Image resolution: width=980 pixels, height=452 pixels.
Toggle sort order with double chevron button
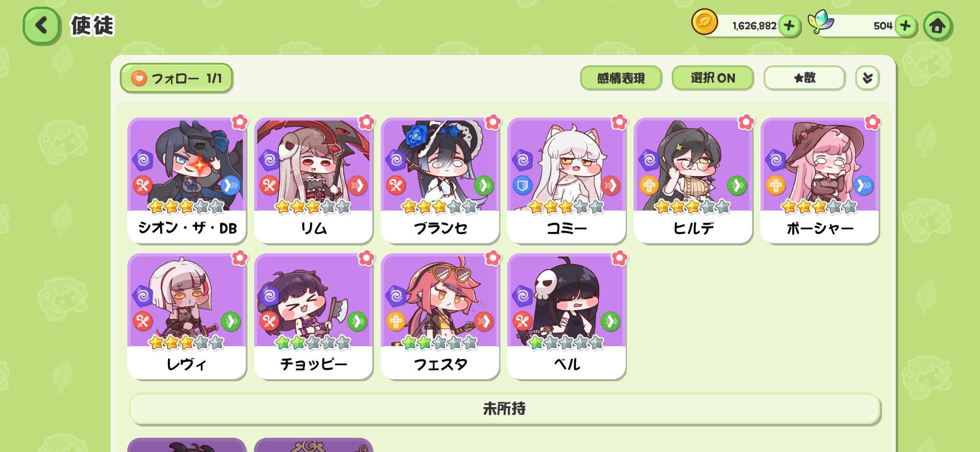867,78
